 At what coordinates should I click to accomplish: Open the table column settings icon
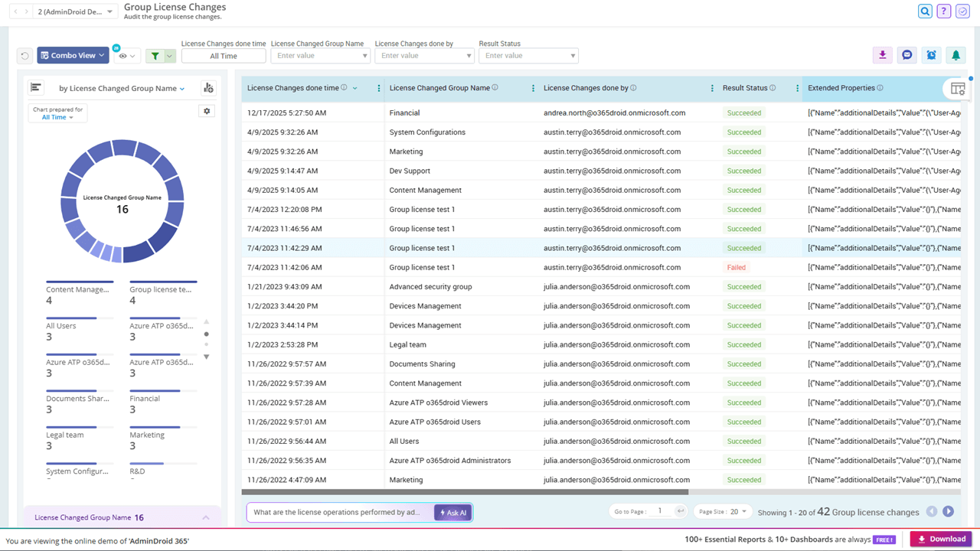tap(957, 89)
